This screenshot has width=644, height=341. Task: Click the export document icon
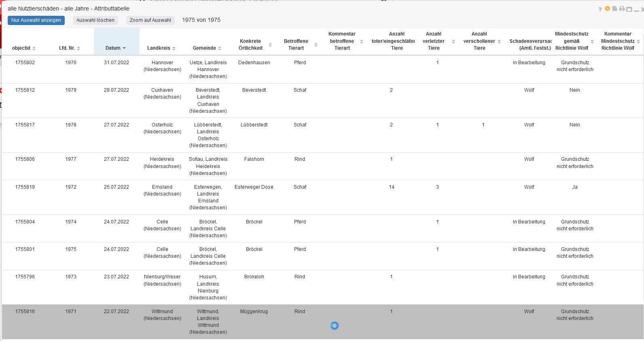pyautogui.click(x=614, y=8)
